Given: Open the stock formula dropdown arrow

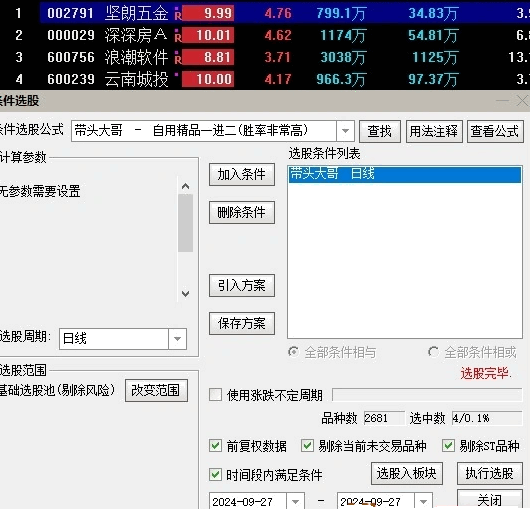Looking at the screenshot, I should click(345, 131).
